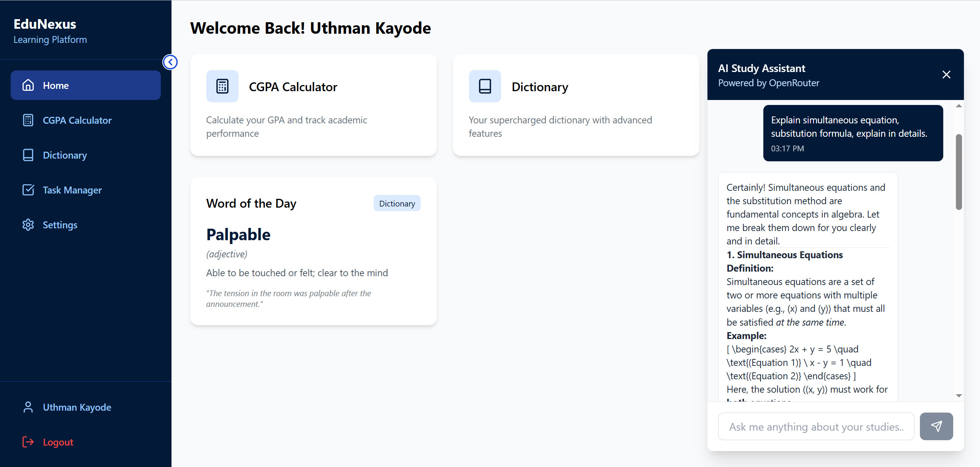Open the Dictionary card icon
Image resolution: width=980 pixels, height=467 pixels.
485,86
